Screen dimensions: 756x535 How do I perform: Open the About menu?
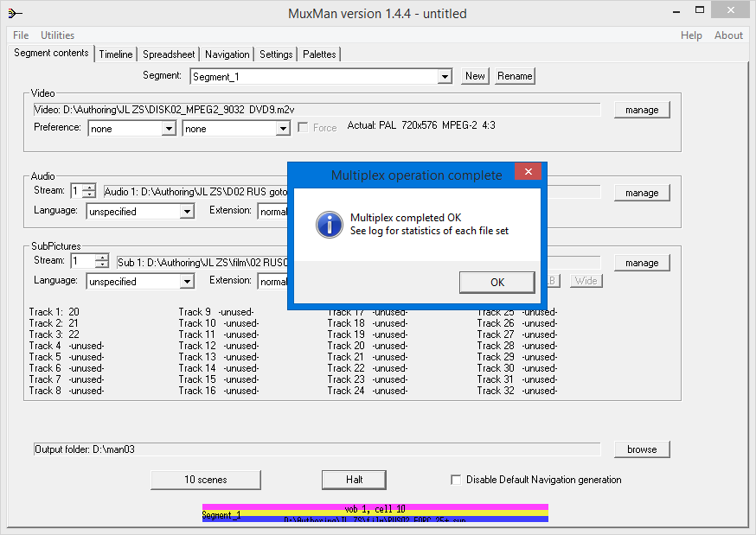pos(728,35)
